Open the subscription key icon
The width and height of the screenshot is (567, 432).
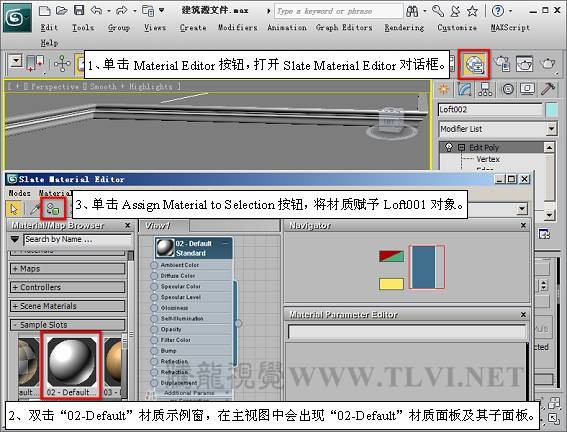point(438,11)
